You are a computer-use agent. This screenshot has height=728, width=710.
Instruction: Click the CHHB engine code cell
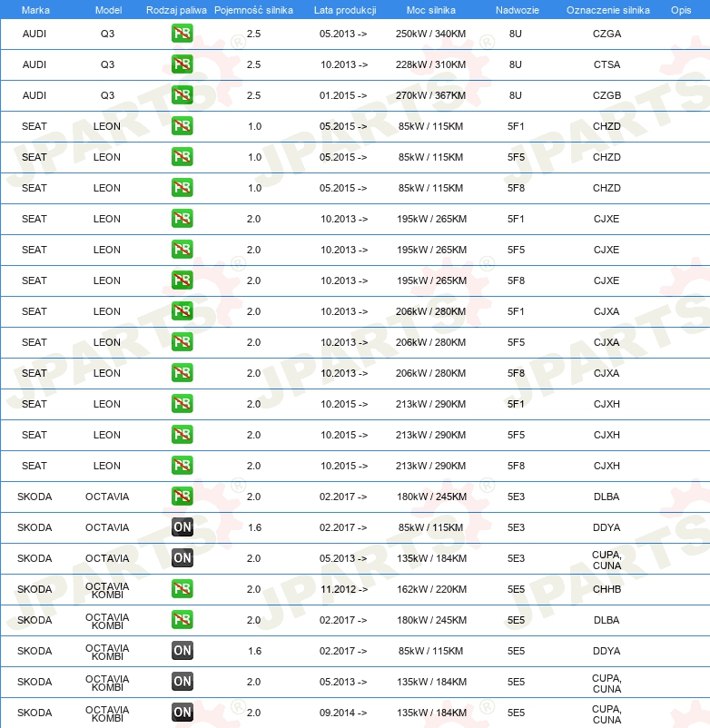click(606, 589)
